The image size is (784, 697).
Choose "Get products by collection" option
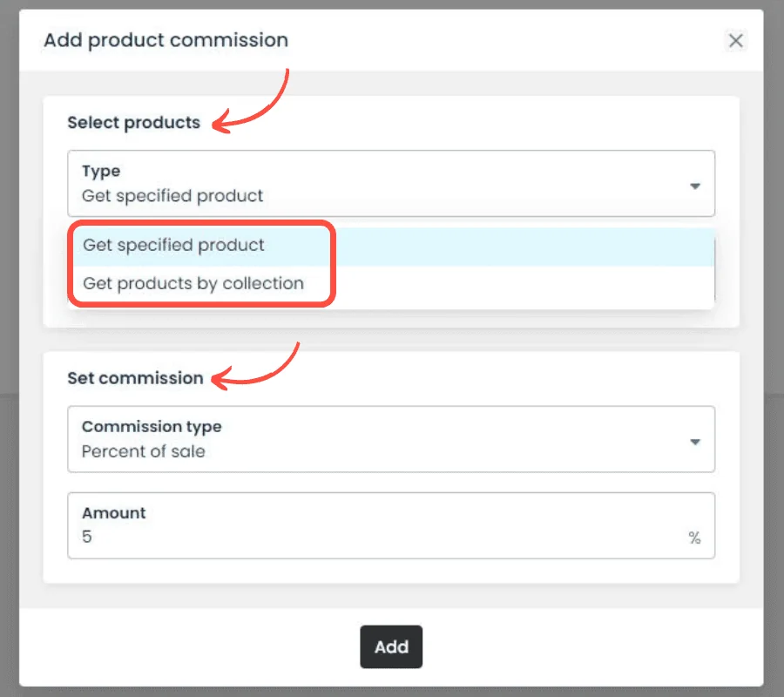point(193,283)
